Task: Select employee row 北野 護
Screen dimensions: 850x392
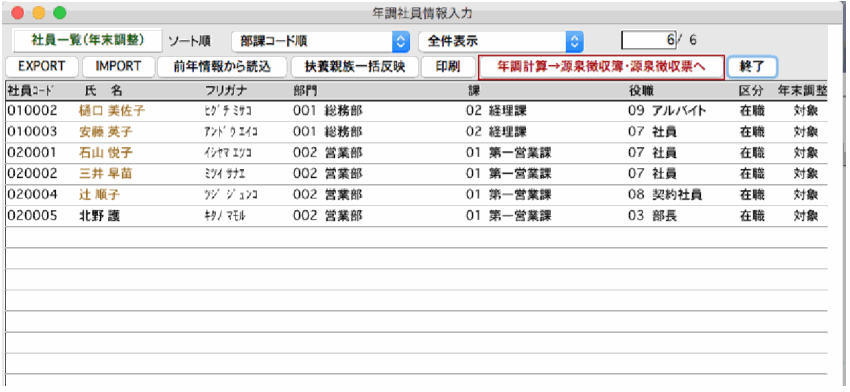Action: 416,216
